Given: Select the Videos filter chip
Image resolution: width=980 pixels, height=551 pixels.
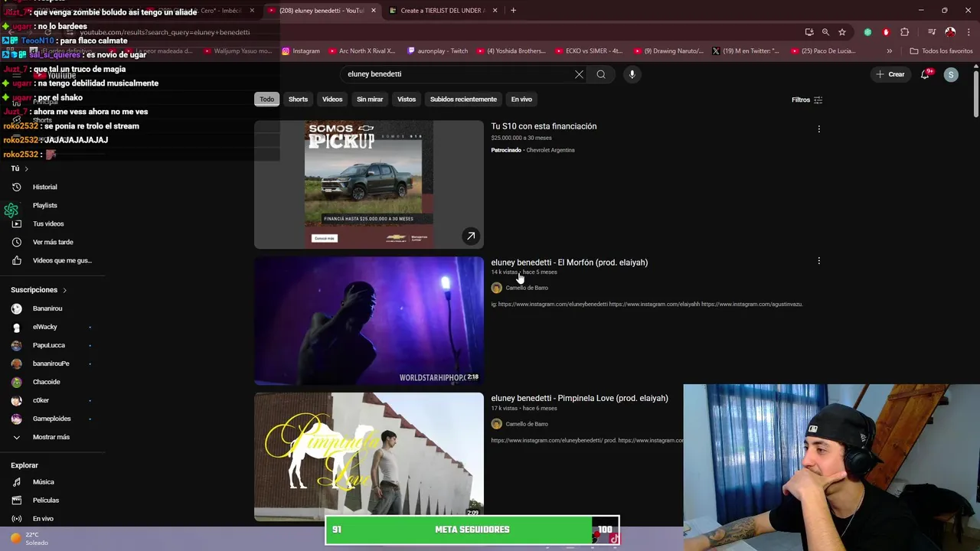Looking at the screenshot, I should pyautogui.click(x=332, y=99).
